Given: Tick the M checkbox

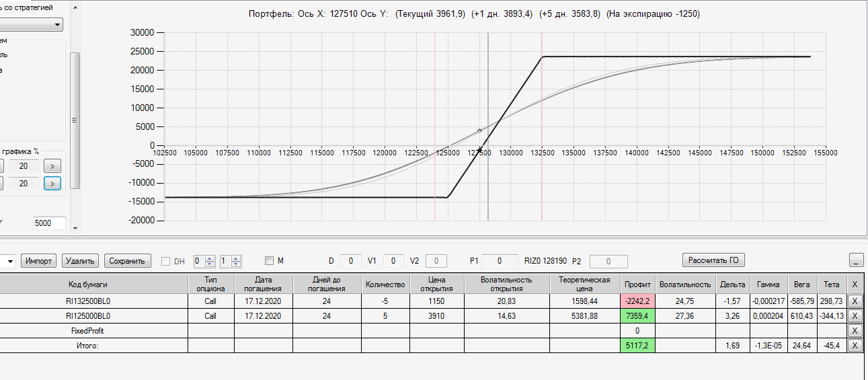Looking at the screenshot, I should [269, 260].
